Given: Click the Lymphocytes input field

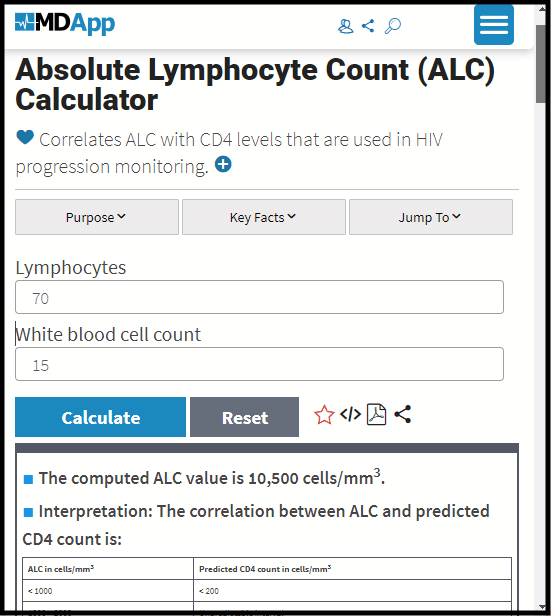Looking at the screenshot, I should (259, 297).
